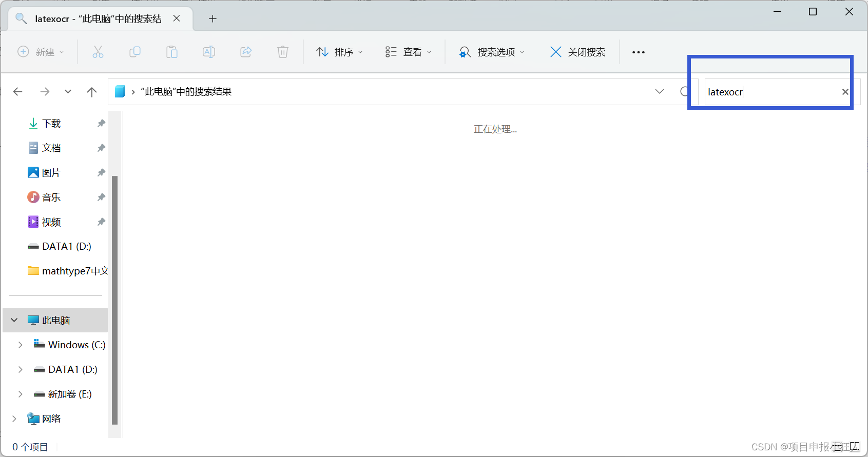Close the latexocr search tab
Screen dimensions: 868x457
tap(177, 18)
